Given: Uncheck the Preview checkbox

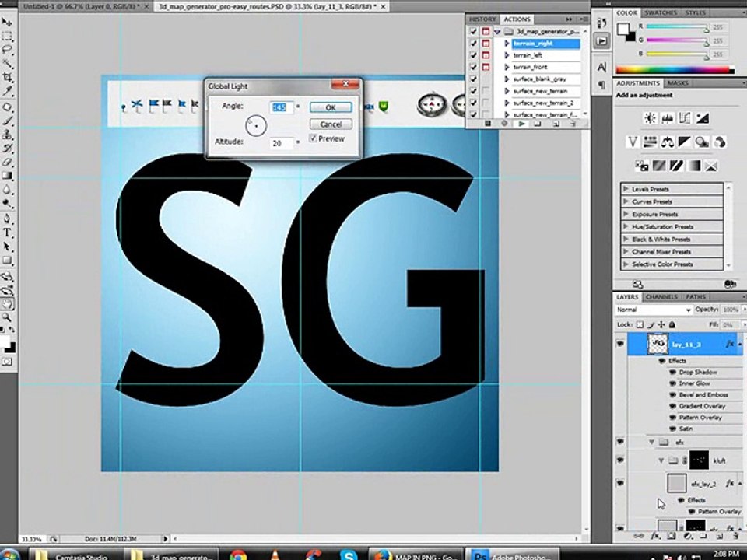Looking at the screenshot, I should point(314,138).
